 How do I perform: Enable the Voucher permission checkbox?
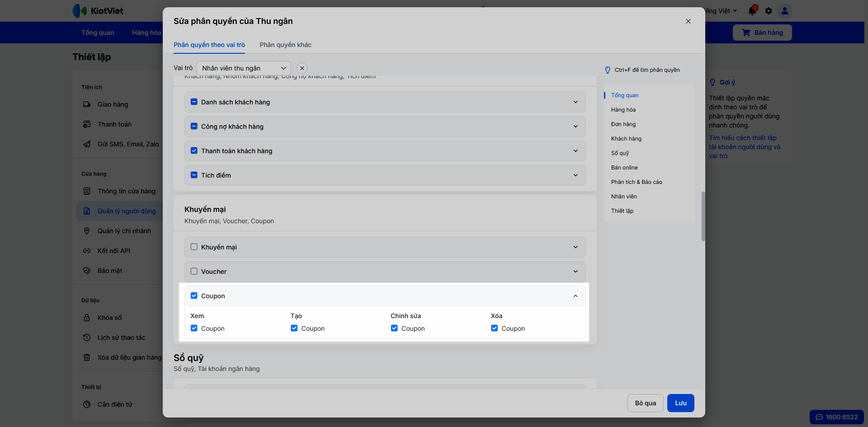(x=194, y=272)
